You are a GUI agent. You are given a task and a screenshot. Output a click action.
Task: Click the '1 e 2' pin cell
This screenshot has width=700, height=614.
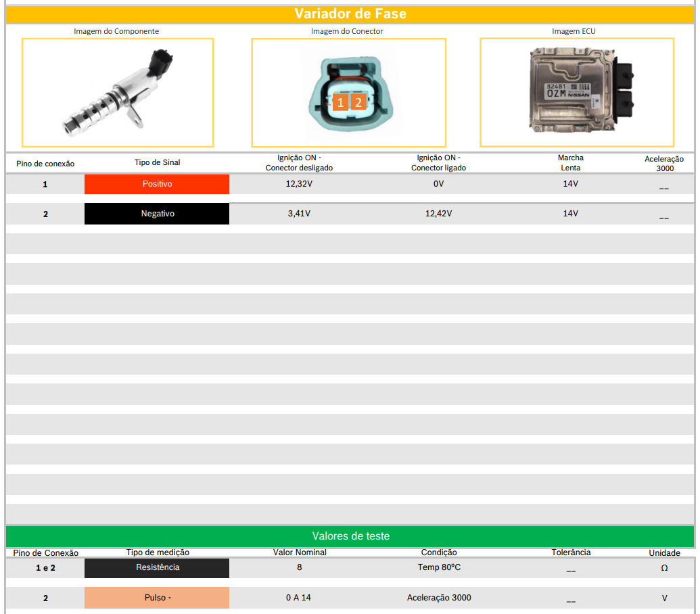pyautogui.click(x=45, y=568)
